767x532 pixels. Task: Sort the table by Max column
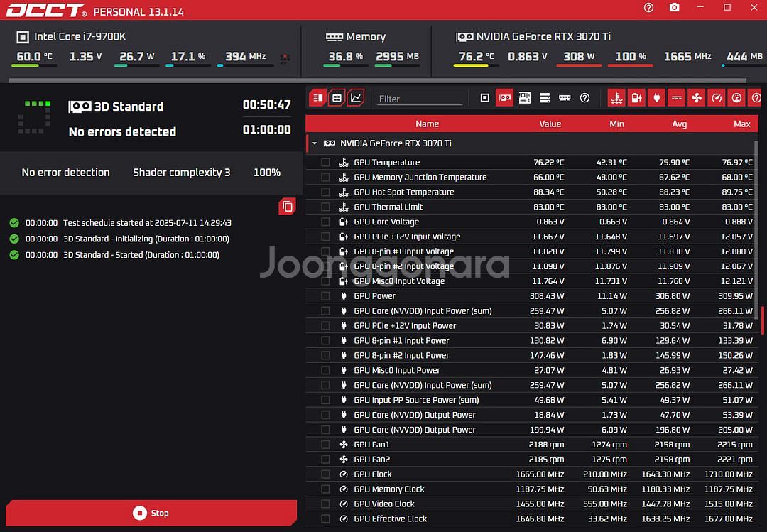point(742,124)
